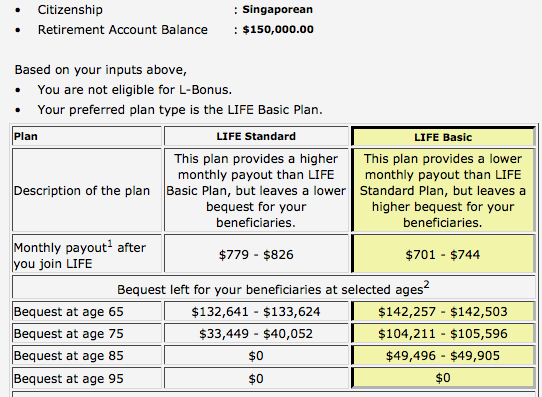Image resolution: width=542 pixels, height=397 pixels.
Task: Click the $132,641 - $133,624 bequest cell
Action: (x=256, y=312)
